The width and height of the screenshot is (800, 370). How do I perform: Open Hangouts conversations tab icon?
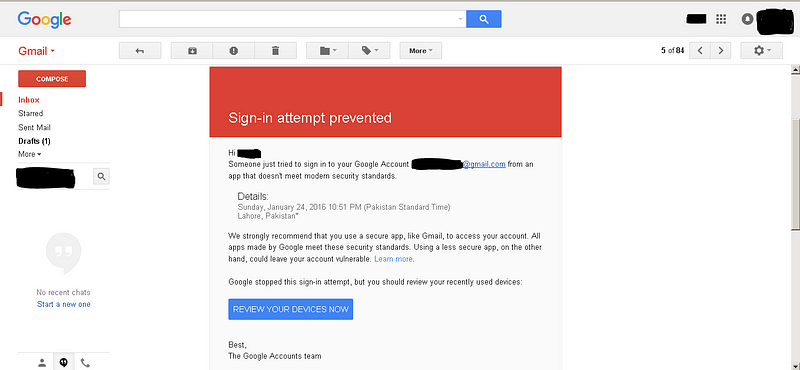click(x=64, y=362)
